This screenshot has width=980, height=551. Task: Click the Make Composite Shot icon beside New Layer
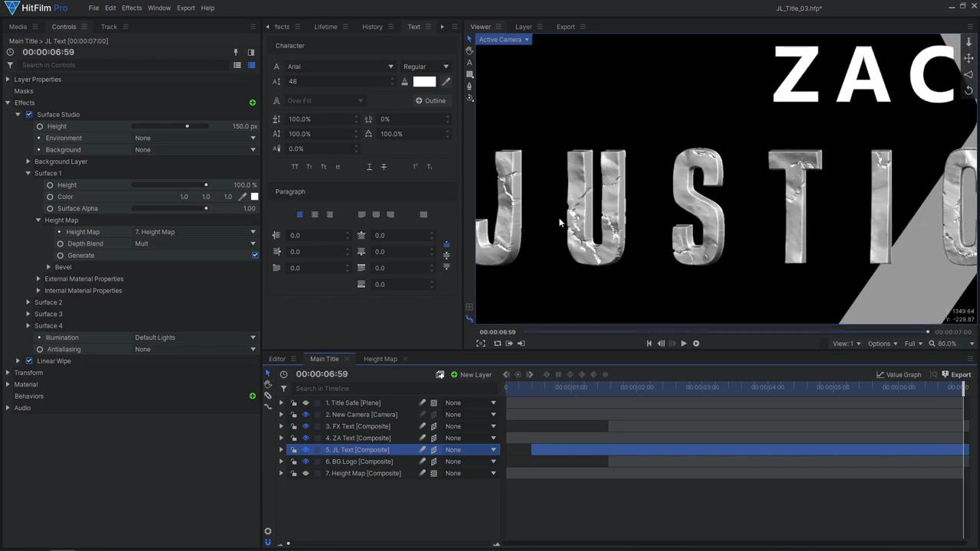439,375
